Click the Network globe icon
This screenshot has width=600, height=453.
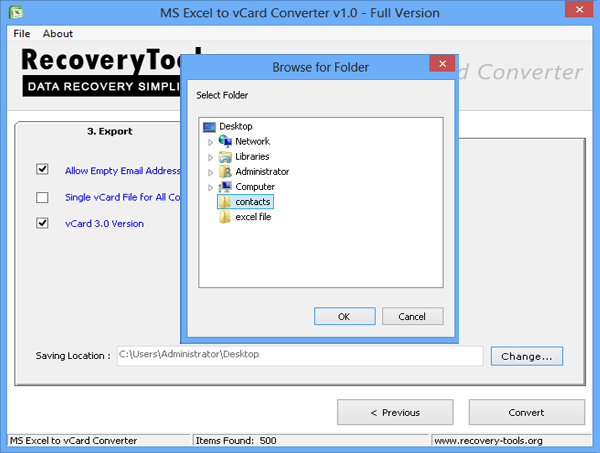(225, 141)
